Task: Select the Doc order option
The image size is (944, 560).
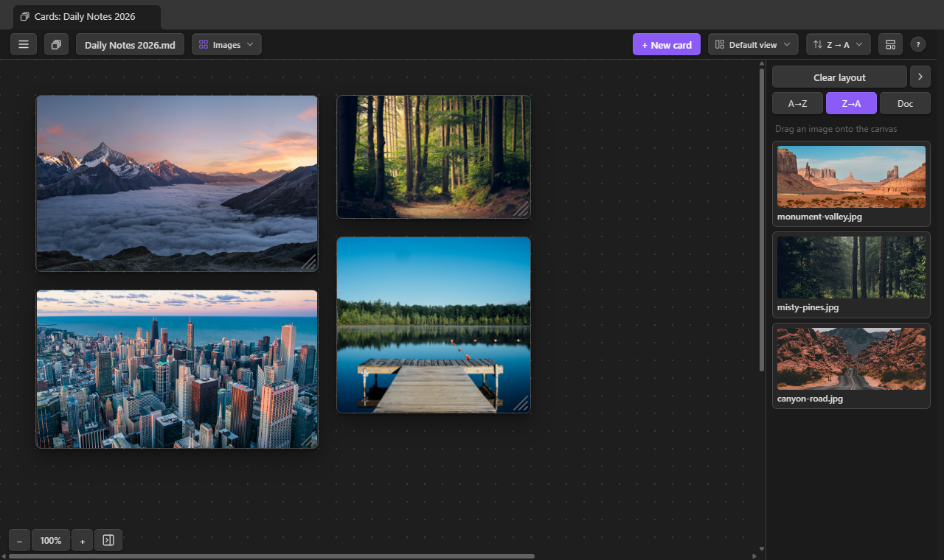Action: 905,103
